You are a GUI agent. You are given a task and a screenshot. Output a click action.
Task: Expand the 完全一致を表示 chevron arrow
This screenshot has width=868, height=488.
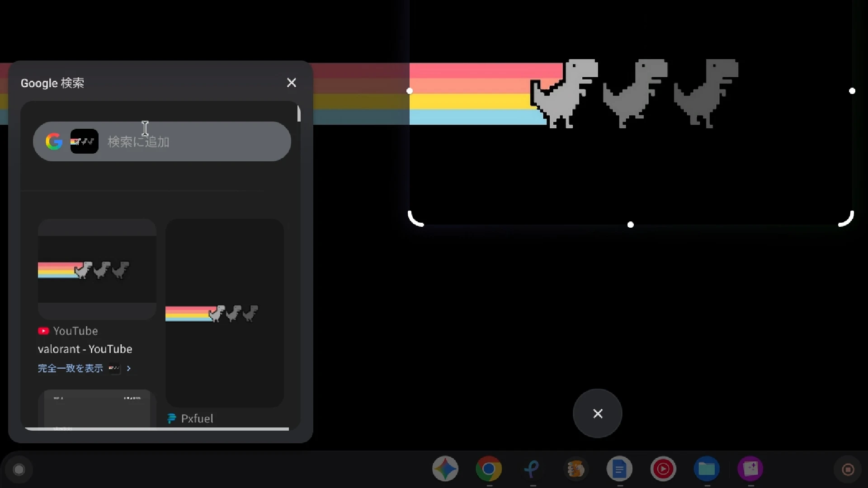click(x=129, y=368)
